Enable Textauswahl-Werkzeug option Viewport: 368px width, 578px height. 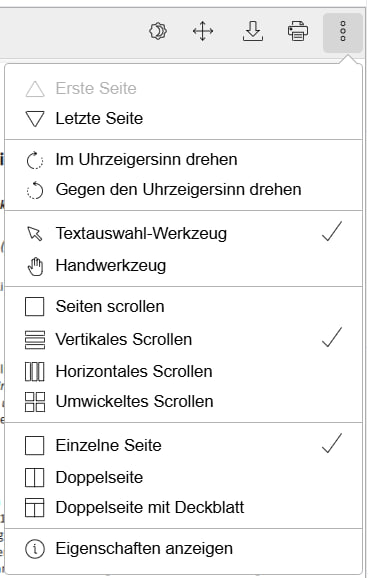(x=183, y=233)
